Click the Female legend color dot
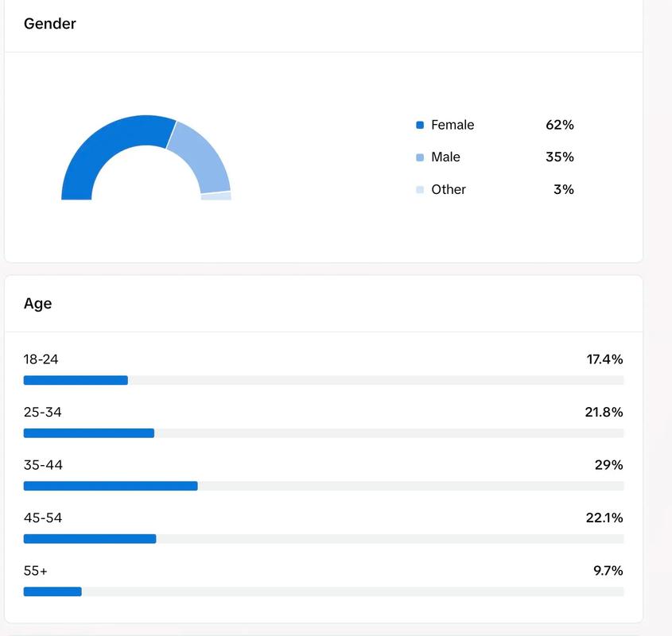This screenshot has height=636, width=672. click(420, 125)
